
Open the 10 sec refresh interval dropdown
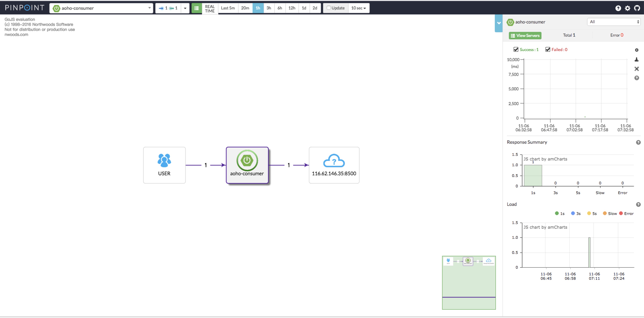tap(359, 8)
